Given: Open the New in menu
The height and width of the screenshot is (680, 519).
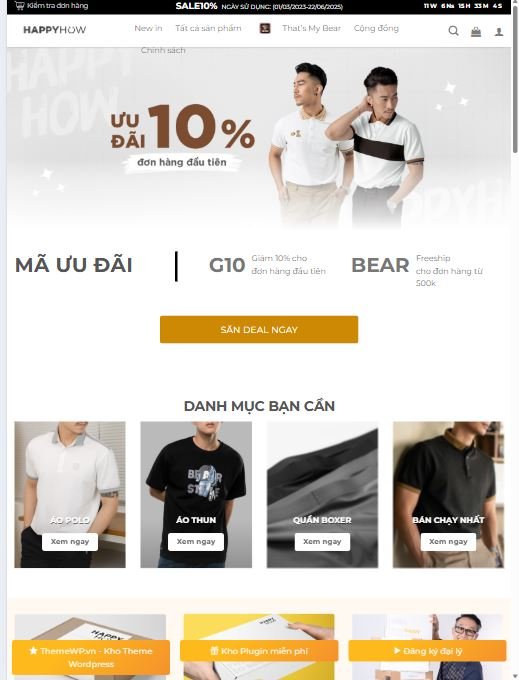Looking at the screenshot, I should tap(148, 28).
